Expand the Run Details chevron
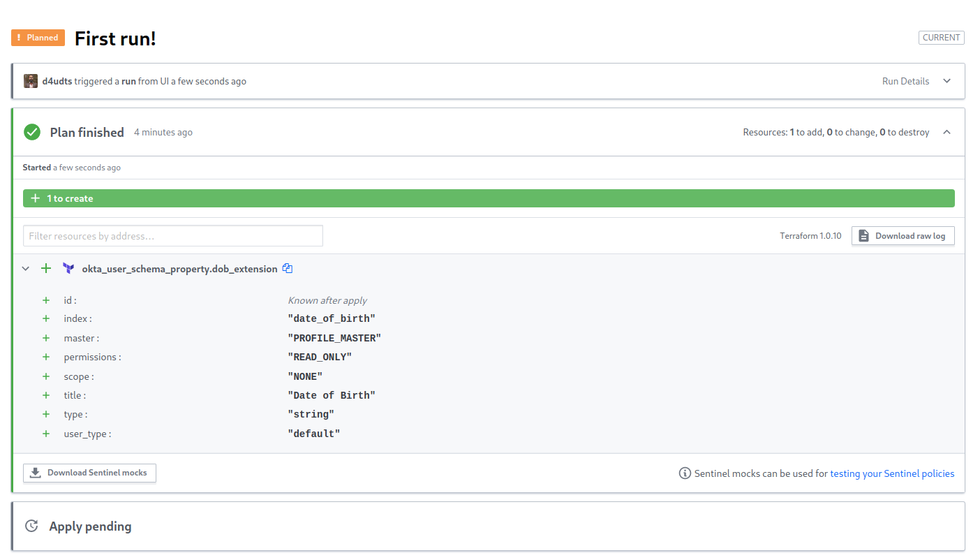The height and width of the screenshot is (560, 980). (946, 81)
